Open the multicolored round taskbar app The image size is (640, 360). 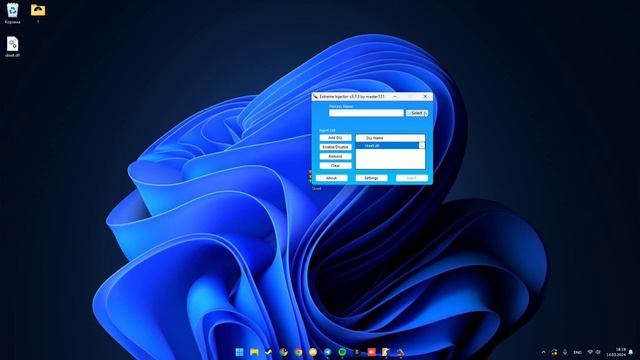pyautogui.click(x=284, y=352)
